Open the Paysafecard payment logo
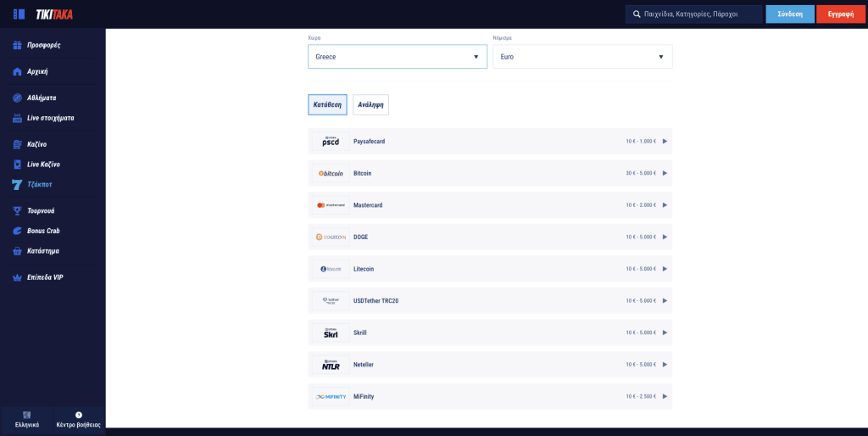The width and height of the screenshot is (868, 436). 331,142
